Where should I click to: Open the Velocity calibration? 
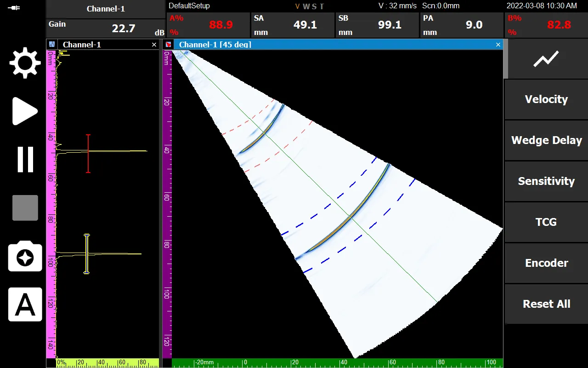(x=546, y=99)
